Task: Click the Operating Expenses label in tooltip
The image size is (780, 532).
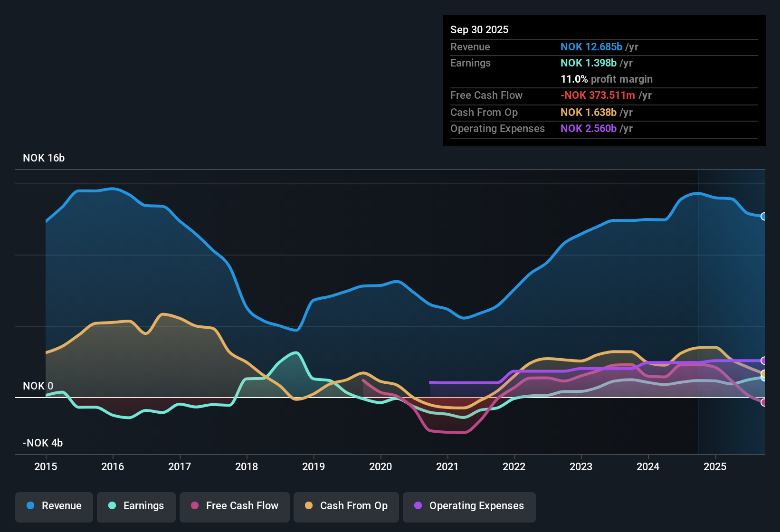Action: coord(497,128)
